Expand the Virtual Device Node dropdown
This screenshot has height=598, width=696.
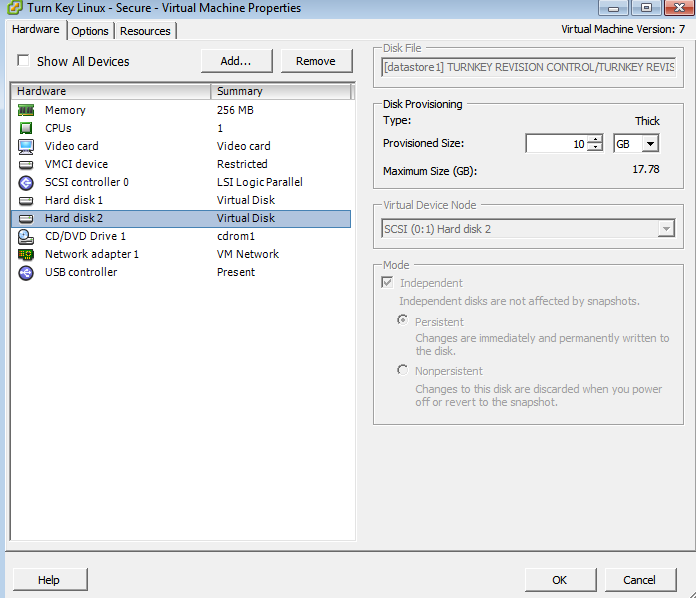665,229
